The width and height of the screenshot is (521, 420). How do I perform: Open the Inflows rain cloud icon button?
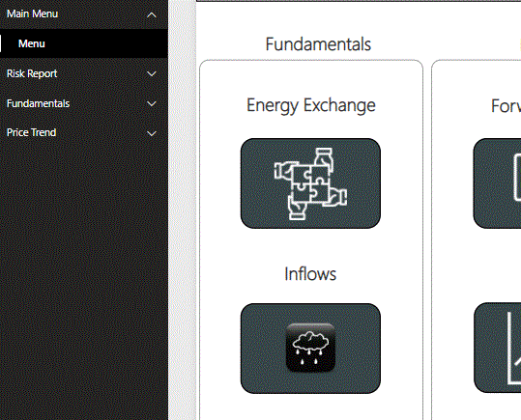coord(310,349)
